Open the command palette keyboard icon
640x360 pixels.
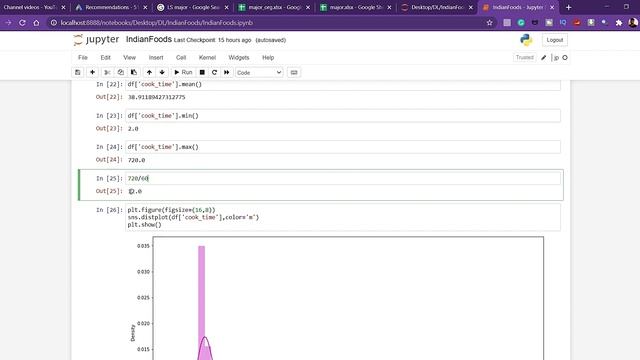[x=294, y=72]
